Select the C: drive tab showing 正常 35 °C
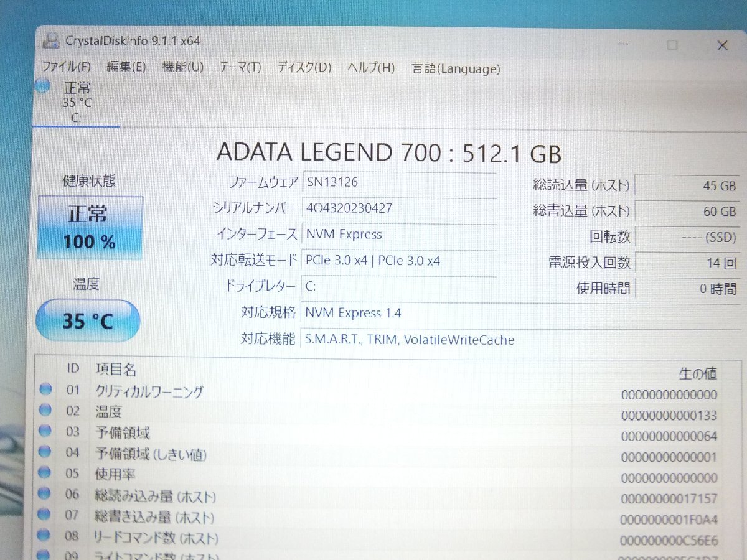 pos(77,102)
